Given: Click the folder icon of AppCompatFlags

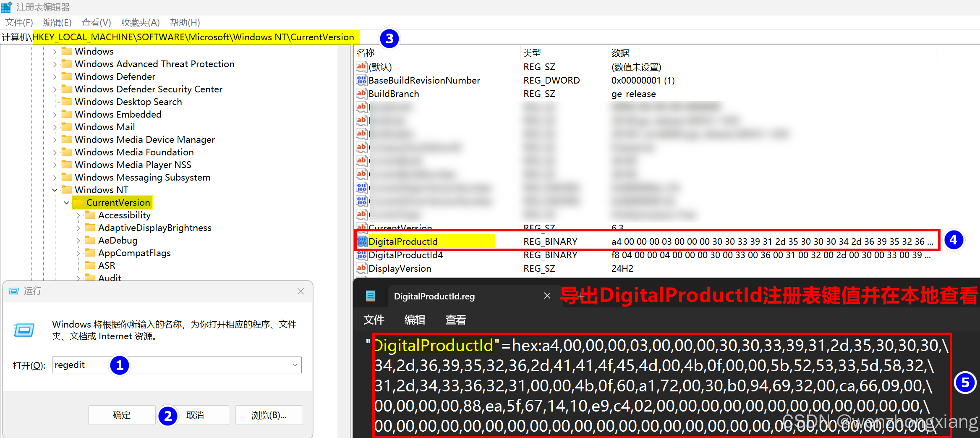Looking at the screenshot, I should pos(90,253).
